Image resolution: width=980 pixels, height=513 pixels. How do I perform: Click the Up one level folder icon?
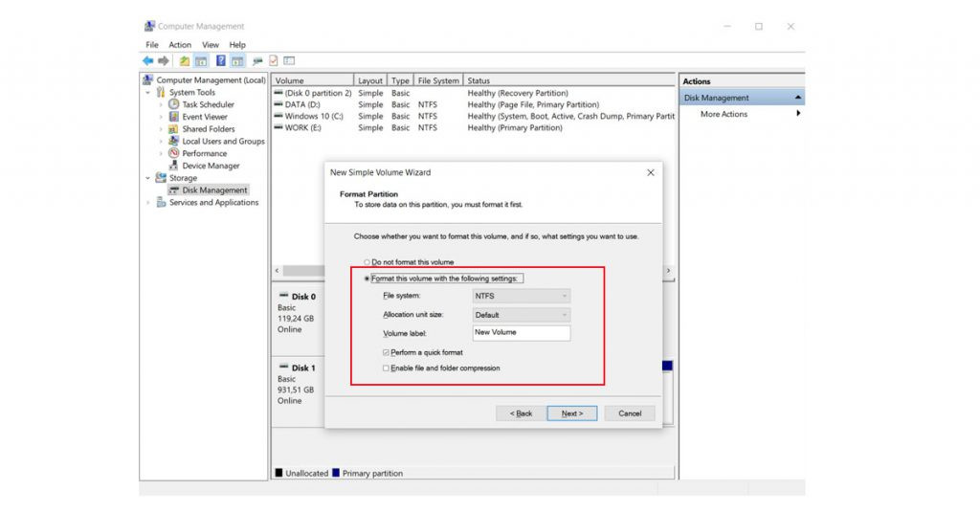click(x=185, y=61)
